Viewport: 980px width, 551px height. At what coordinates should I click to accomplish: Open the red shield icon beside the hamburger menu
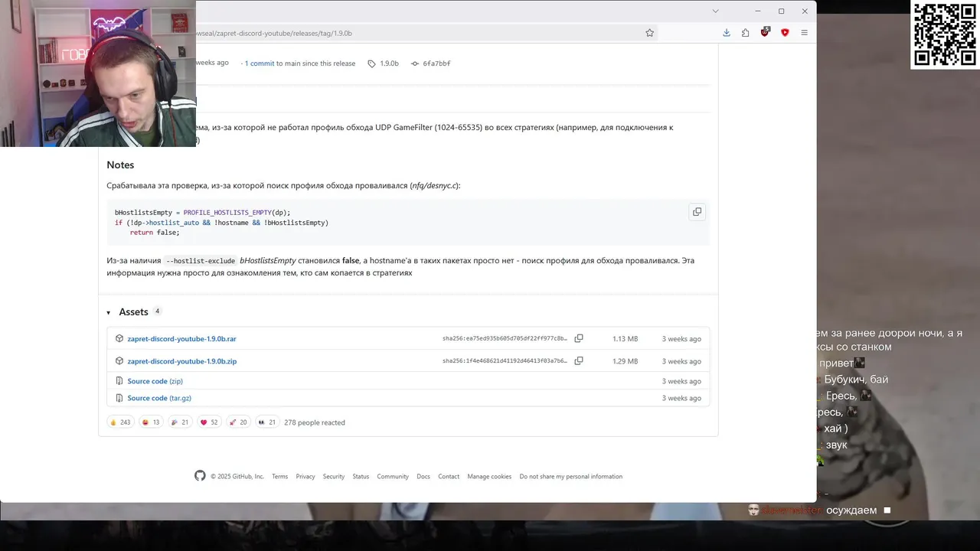[x=785, y=33]
